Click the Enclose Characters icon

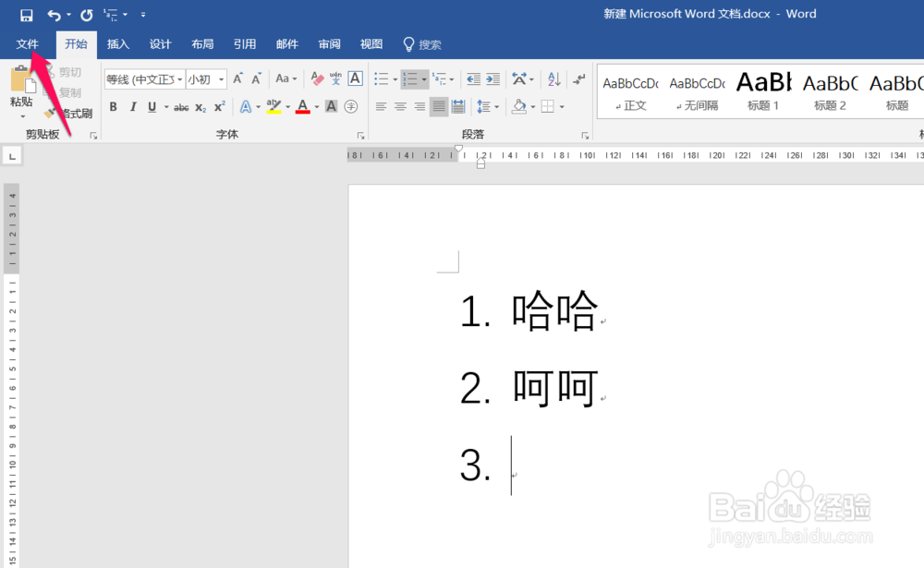tap(350, 106)
